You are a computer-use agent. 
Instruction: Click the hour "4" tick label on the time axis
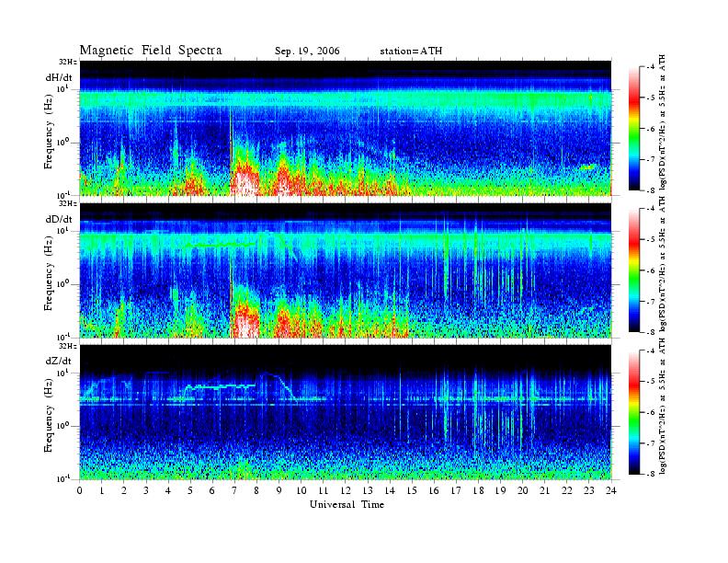pos(168,490)
